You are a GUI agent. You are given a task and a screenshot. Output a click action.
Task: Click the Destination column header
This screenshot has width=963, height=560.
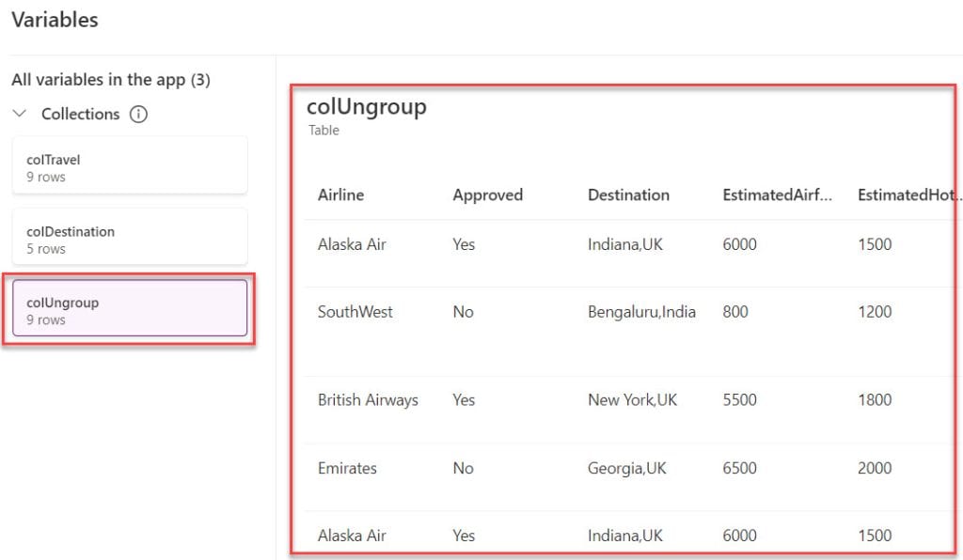tap(628, 195)
